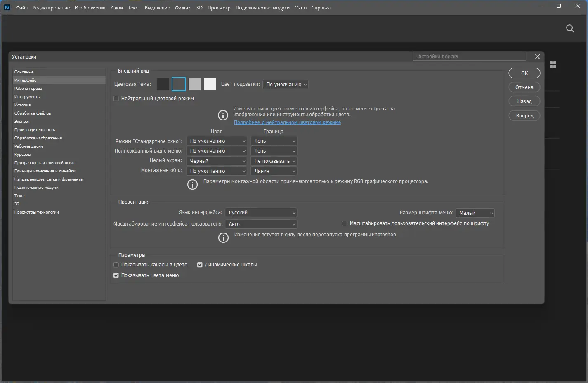The image size is (588, 383).
Task: Select Инструменты category
Action: tap(59, 97)
